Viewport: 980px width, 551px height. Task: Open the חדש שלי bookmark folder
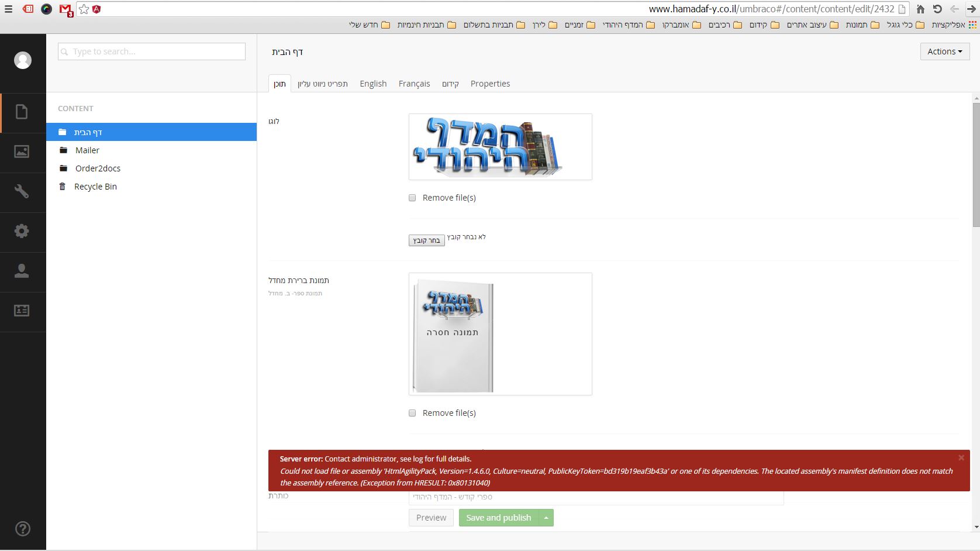(x=370, y=25)
